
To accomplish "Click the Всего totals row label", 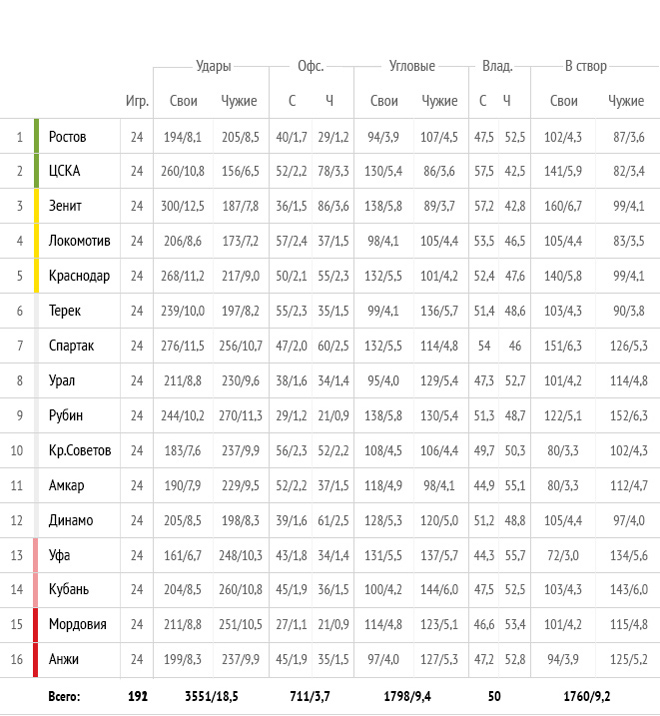I will tap(64, 695).
